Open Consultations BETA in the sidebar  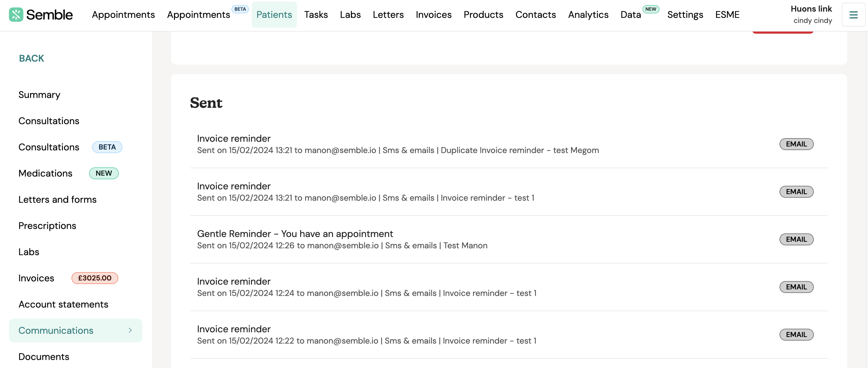(49, 147)
